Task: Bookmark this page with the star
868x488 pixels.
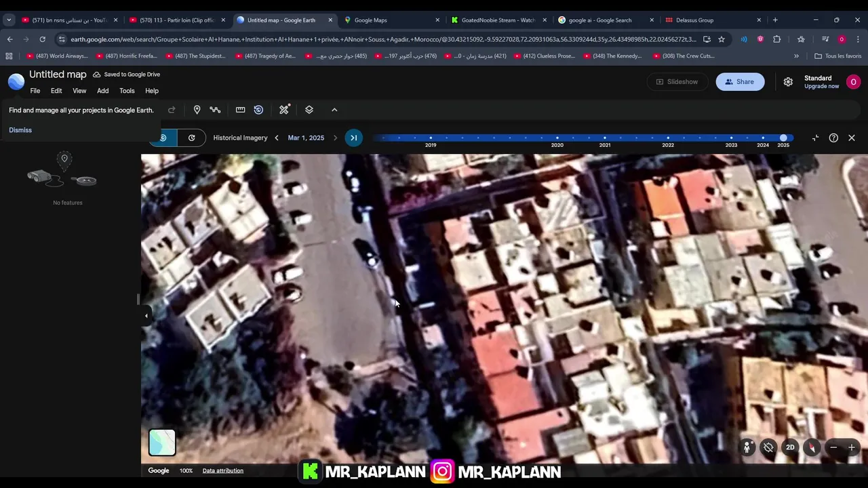Action: 722,39
